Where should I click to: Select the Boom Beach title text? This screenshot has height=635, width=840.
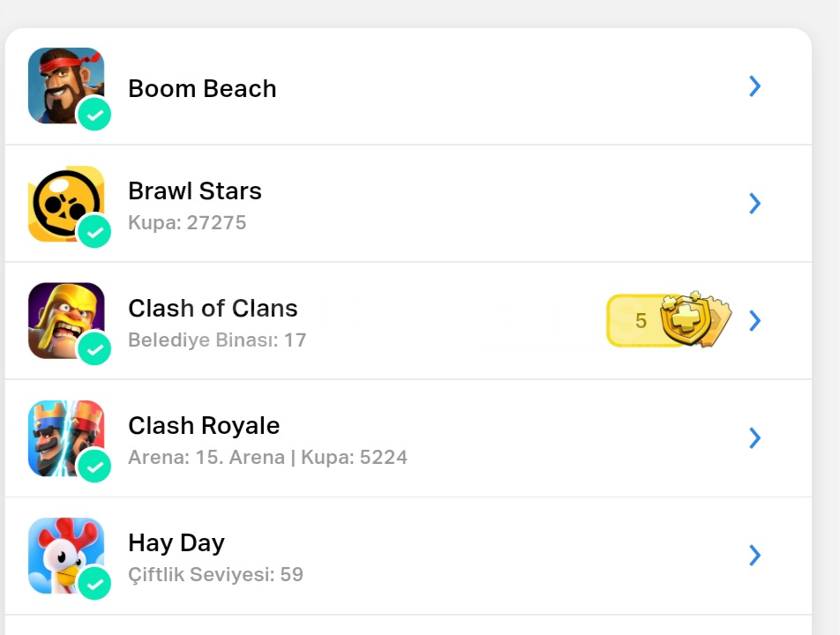(x=202, y=88)
